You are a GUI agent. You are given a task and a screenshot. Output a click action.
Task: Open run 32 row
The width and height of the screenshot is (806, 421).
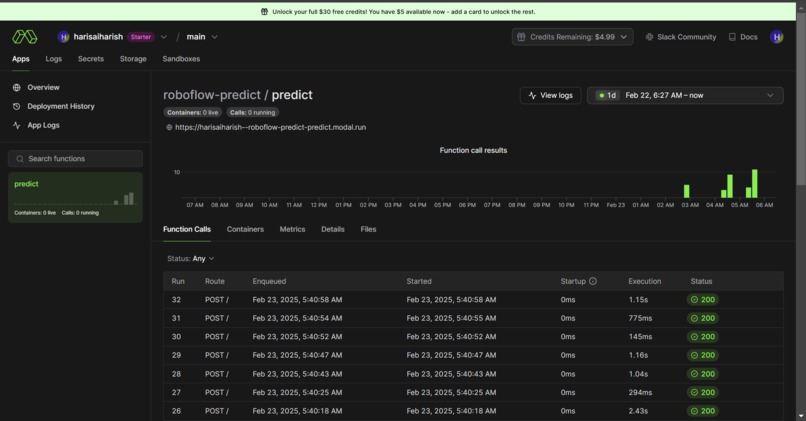[x=473, y=300]
